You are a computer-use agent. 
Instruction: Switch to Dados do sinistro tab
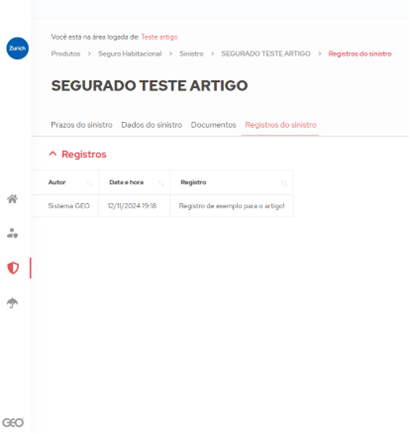[x=152, y=125]
